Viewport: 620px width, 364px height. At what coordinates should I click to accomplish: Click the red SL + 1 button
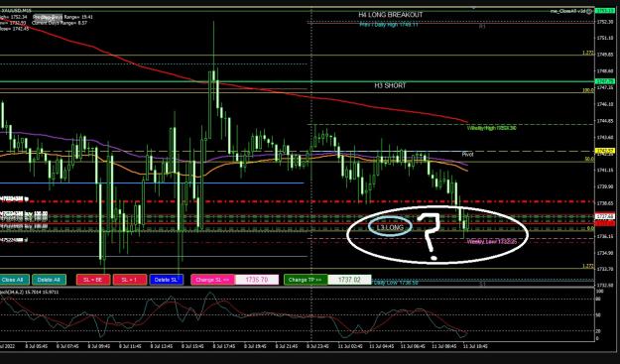coord(130,280)
